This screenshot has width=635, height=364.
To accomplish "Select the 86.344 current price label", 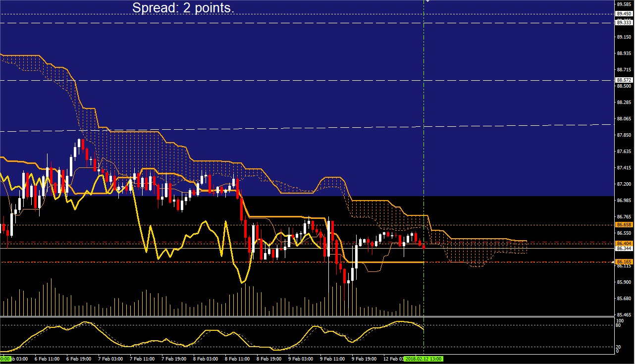I will (x=624, y=249).
